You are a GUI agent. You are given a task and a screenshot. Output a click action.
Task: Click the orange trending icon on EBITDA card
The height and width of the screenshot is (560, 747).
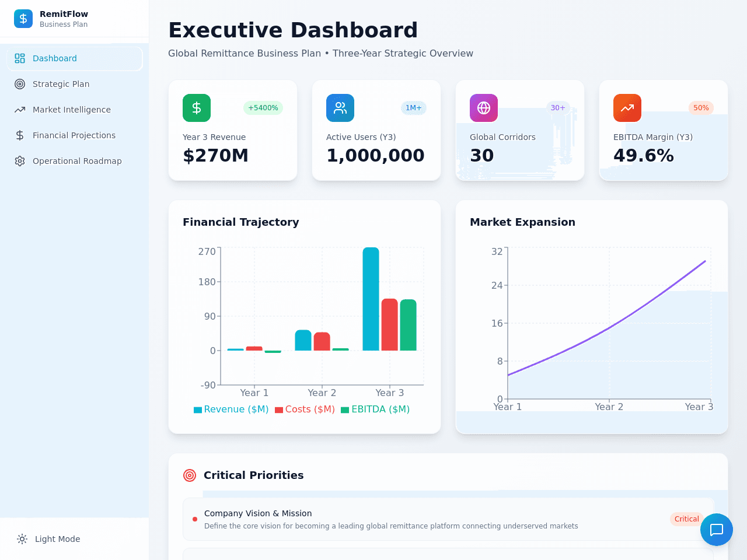(x=627, y=108)
